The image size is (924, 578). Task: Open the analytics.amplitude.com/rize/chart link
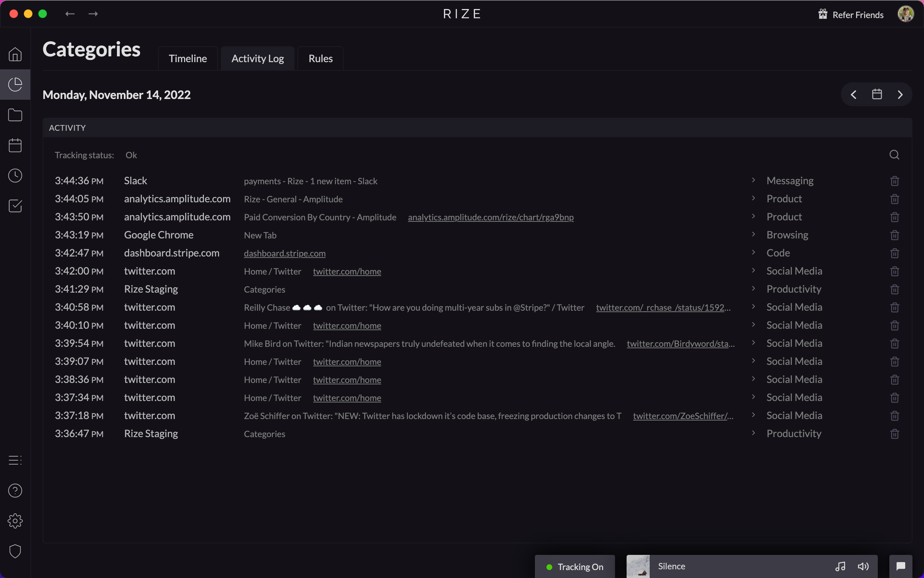[491, 217]
